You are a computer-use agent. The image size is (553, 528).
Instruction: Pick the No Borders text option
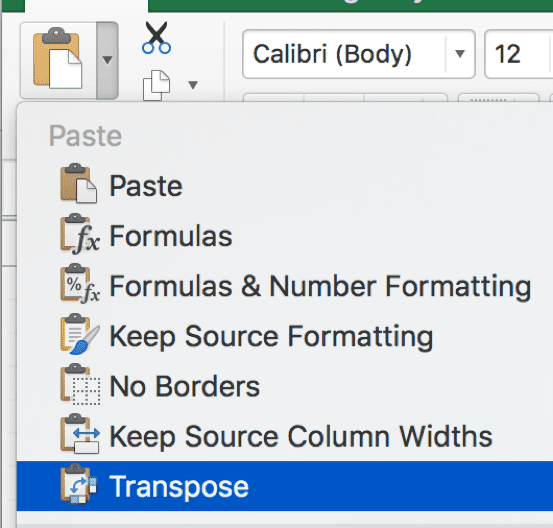pos(184,386)
